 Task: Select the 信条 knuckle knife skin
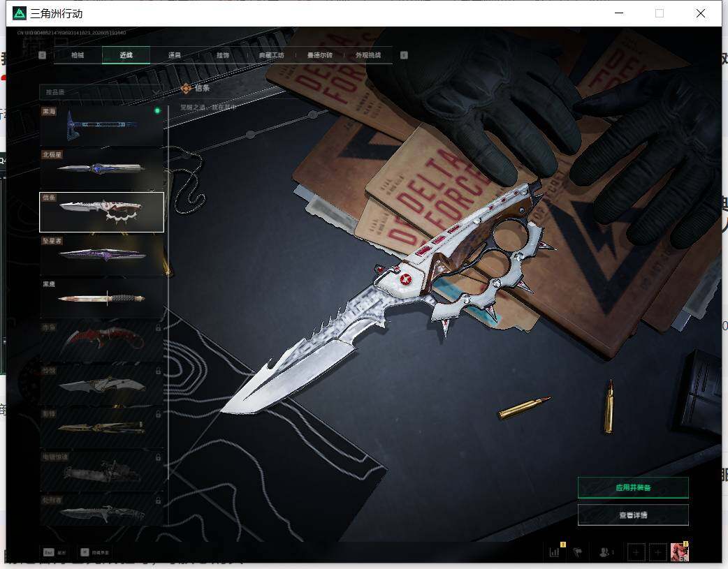pos(102,212)
